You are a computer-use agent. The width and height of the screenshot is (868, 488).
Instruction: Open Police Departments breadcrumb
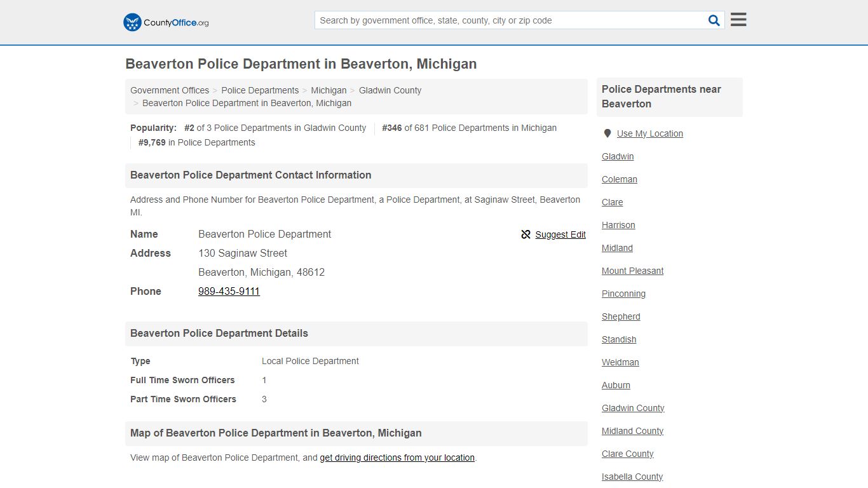click(x=260, y=90)
